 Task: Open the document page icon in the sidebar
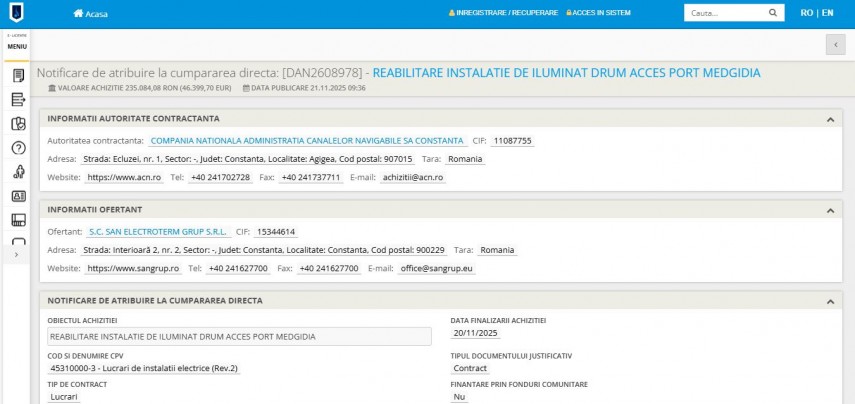(x=18, y=76)
